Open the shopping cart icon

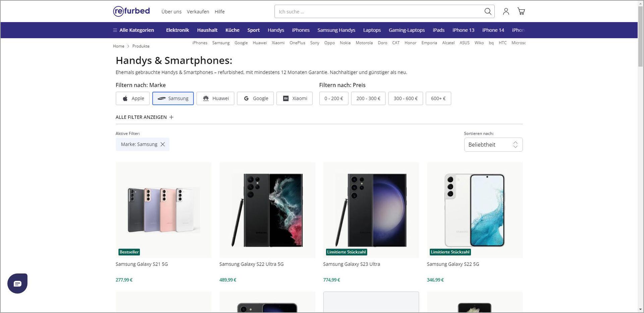click(521, 11)
